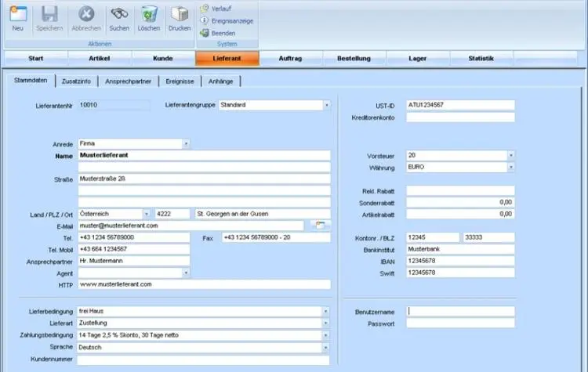Click the Löschen trash icon
588x372 pixels.
point(148,15)
